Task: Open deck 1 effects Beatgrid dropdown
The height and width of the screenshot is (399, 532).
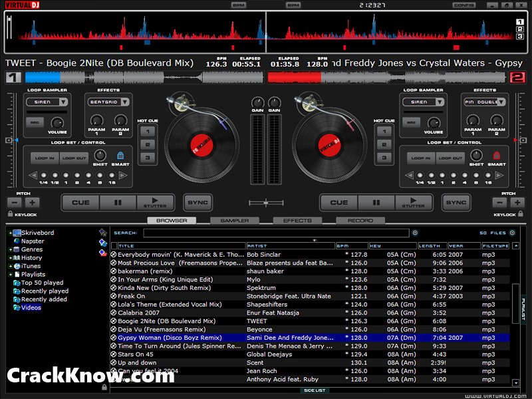Action: point(125,102)
